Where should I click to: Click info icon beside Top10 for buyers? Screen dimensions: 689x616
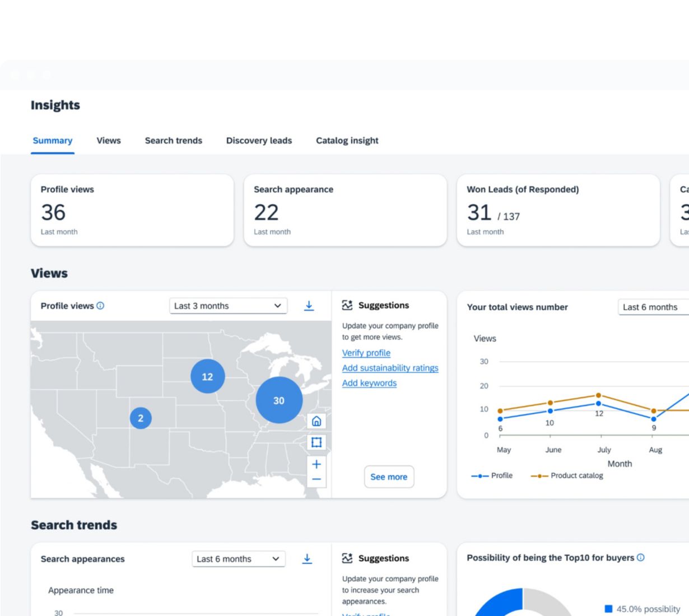(x=641, y=558)
